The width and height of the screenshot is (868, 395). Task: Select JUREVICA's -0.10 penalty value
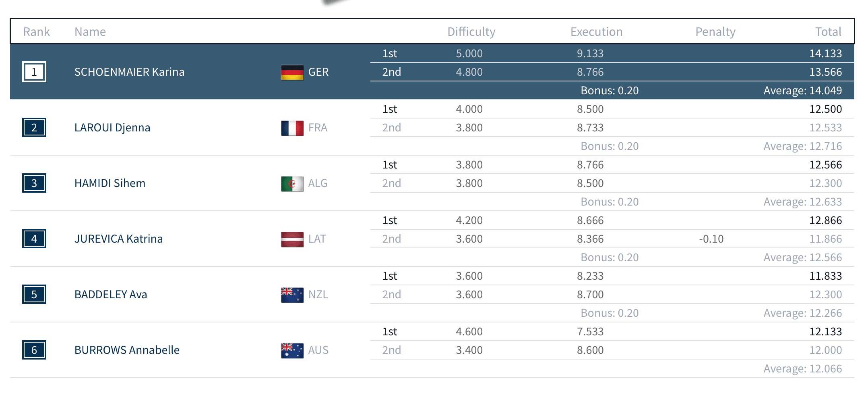pyautogui.click(x=711, y=239)
